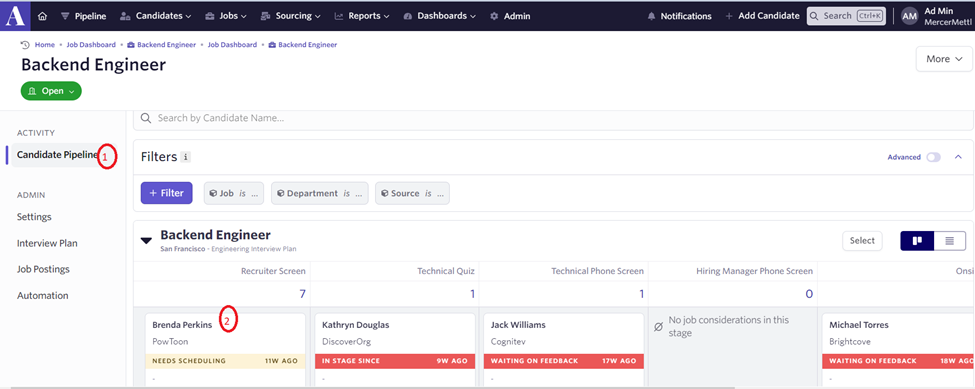Click the Technical Phone Screen column header
This screenshot has height=389, width=975.
(x=598, y=271)
